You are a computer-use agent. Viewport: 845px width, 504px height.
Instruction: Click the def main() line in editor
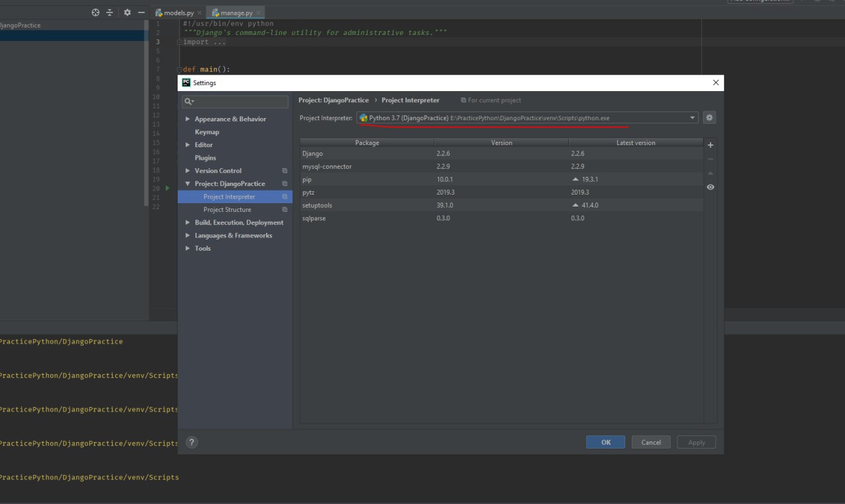(x=206, y=69)
